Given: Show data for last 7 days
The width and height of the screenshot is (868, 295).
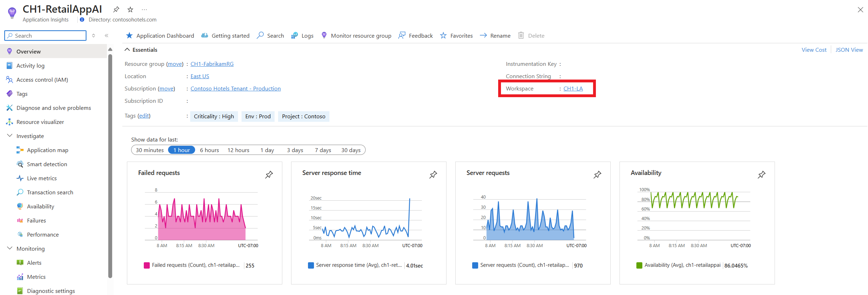Looking at the screenshot, I should click(x=323, y=150).
